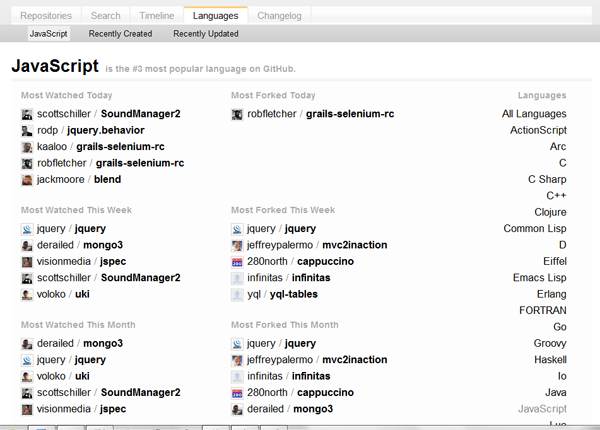Viewport: 600px width, 430px height.
Task: Click scottschiller avatar in Most Watched This Month
Action: [x=27, y=393]
